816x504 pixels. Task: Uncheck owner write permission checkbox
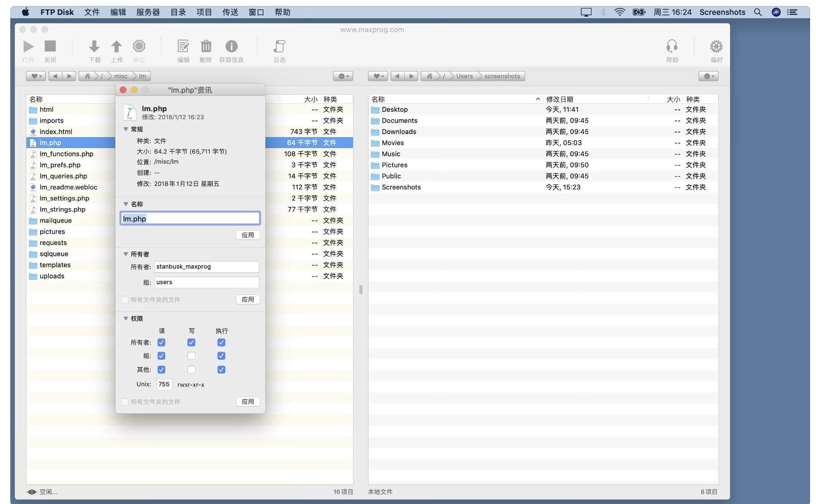pos(191,343)
